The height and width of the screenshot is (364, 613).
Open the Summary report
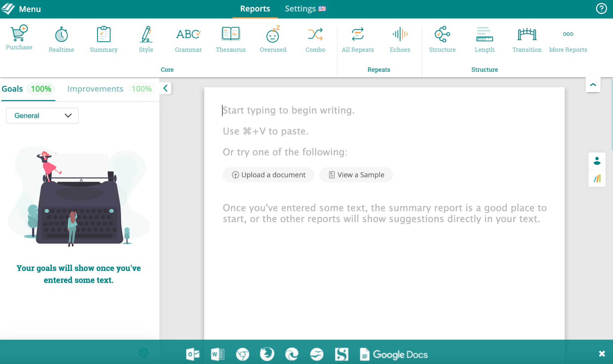[104, 40]
